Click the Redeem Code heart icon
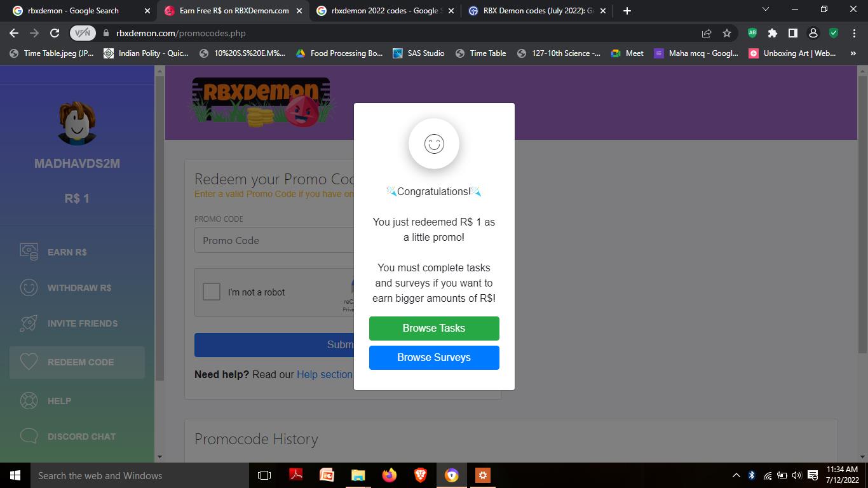 [x=29, y=362]
